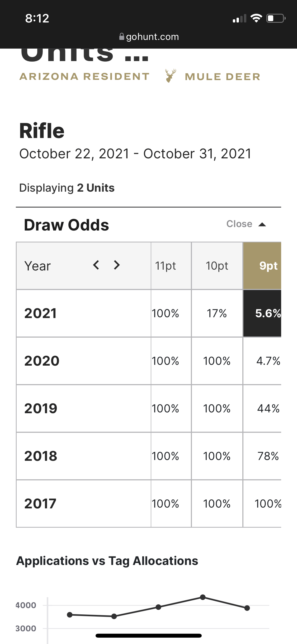Click the 2020 year row label

[42, 361]
